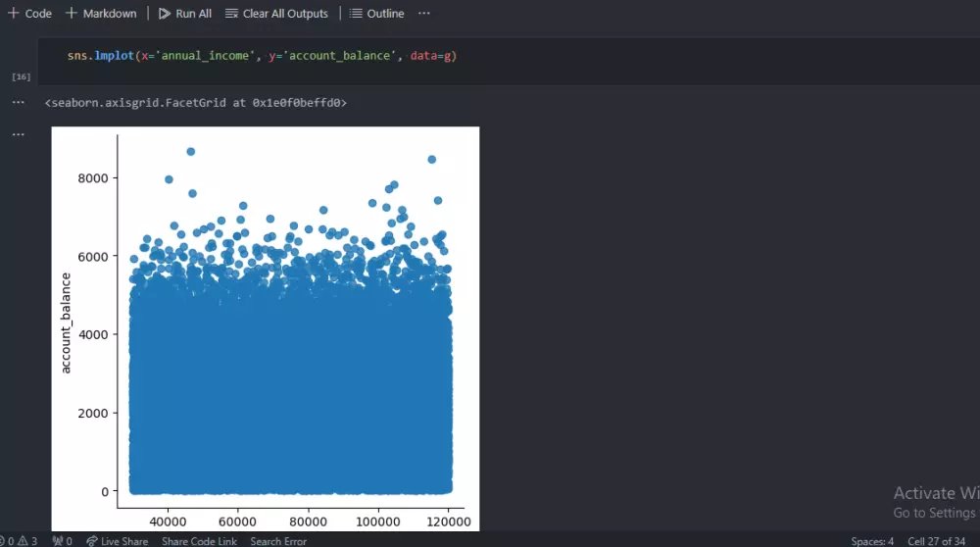Screen dimensions: 980x547
Task: Click the 40000 x-axis tick label
Action: [168, 522]
